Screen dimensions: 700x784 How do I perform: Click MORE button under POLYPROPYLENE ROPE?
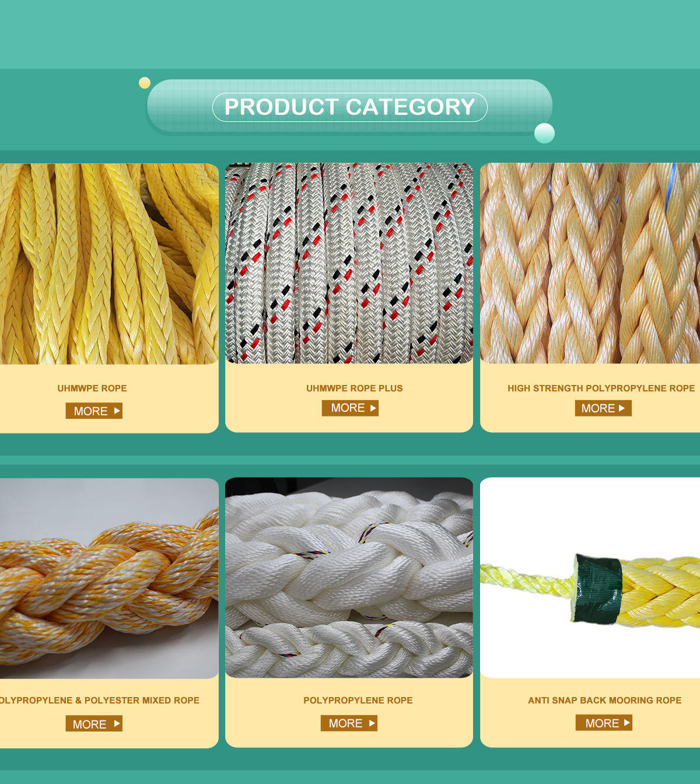click(349, 723)
